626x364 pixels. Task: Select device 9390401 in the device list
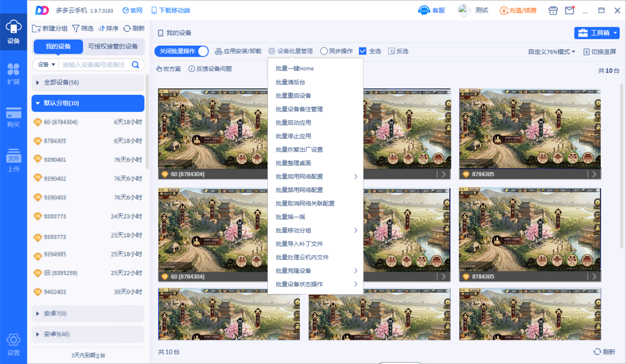88,160
